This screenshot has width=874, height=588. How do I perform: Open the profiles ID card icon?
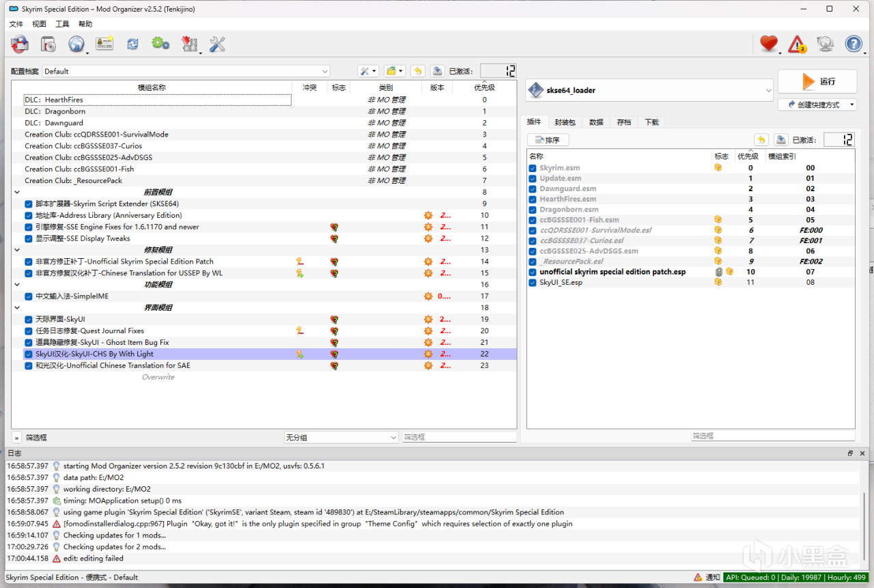point(104,44)
